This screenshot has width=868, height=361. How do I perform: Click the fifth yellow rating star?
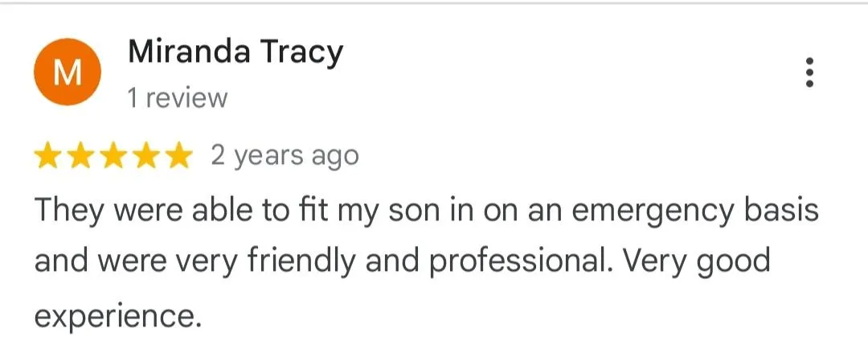point(177,156)
